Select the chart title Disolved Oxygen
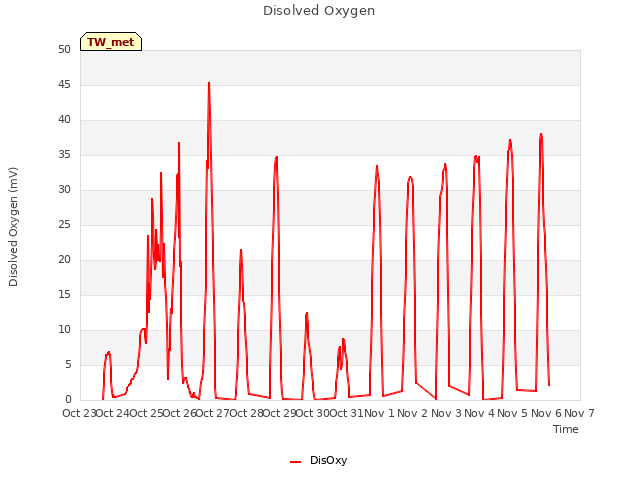 pyautogui.click(x=319, y=11)
